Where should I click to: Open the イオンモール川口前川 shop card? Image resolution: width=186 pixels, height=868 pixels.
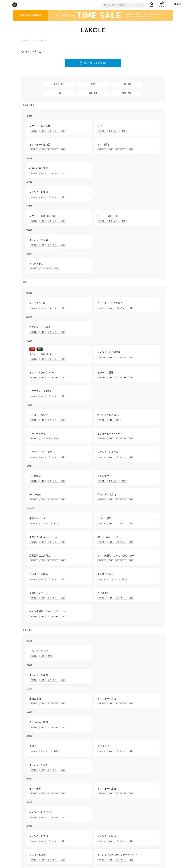[59, 354]
